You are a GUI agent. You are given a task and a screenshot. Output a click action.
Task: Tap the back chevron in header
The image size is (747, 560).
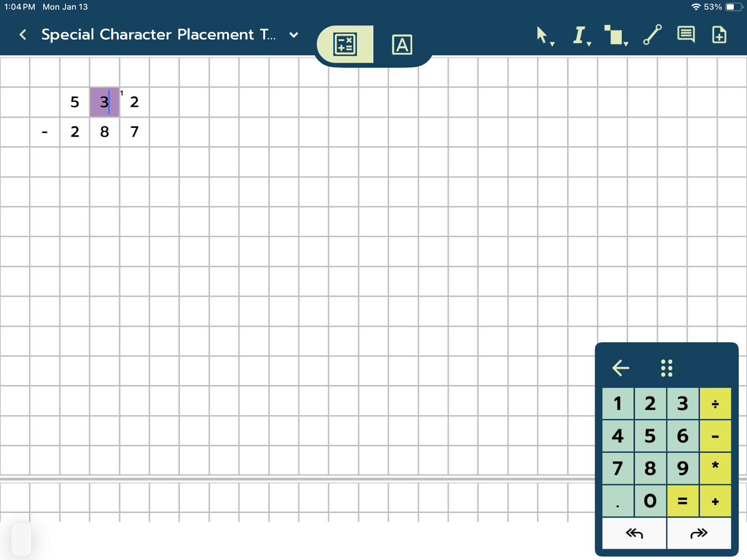pos(23,35)
